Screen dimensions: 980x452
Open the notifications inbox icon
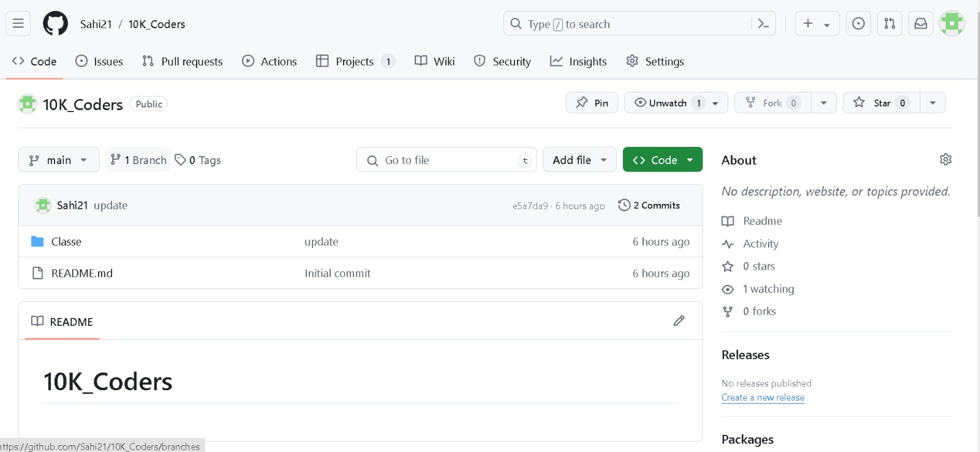(x=921, y=24)
